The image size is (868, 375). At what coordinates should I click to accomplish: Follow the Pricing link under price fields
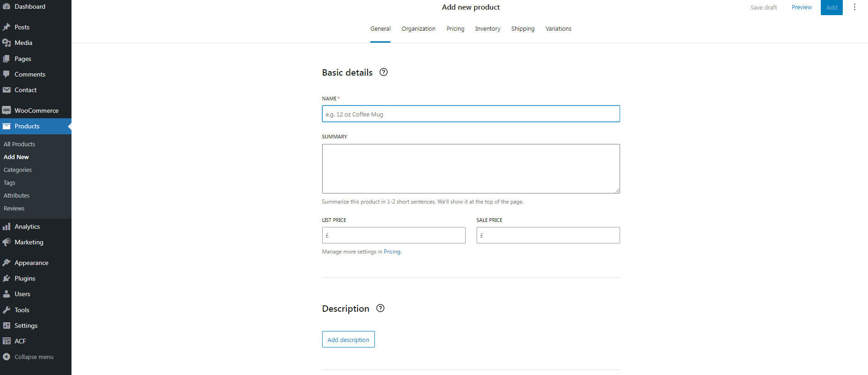[x=392, y=252]
